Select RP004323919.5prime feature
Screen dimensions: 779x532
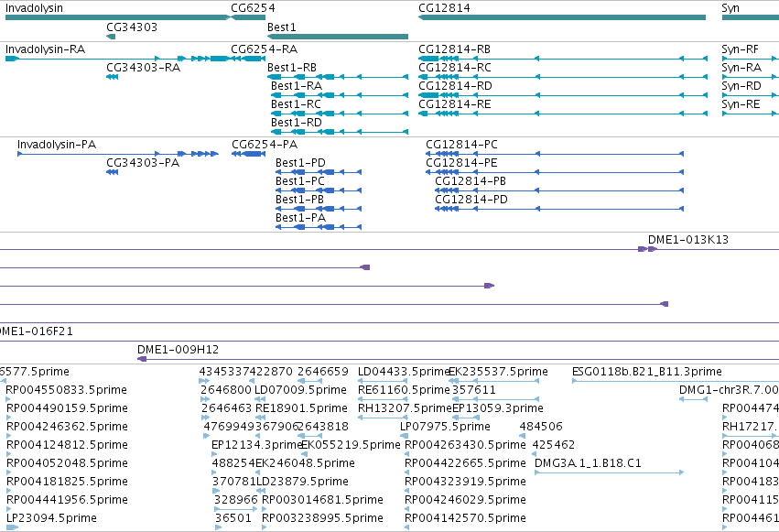(x=406, y=491)
